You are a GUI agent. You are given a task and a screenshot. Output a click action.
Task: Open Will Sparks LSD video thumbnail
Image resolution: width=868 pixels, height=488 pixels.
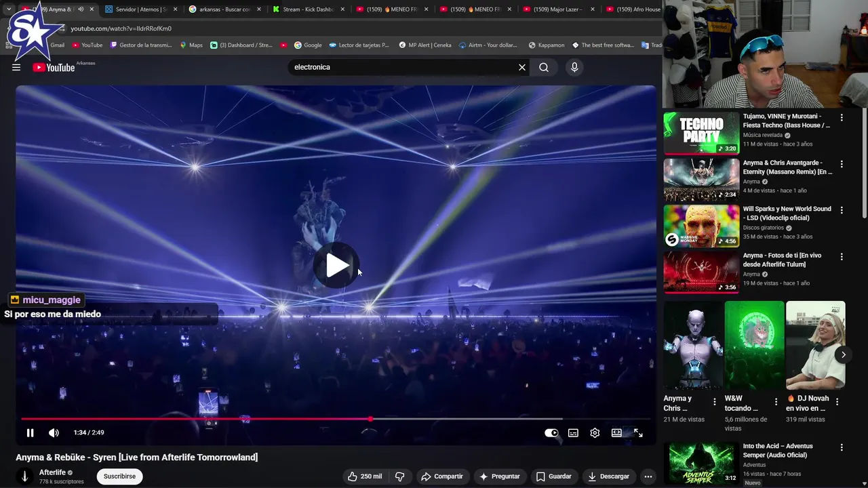pos(701,226)
